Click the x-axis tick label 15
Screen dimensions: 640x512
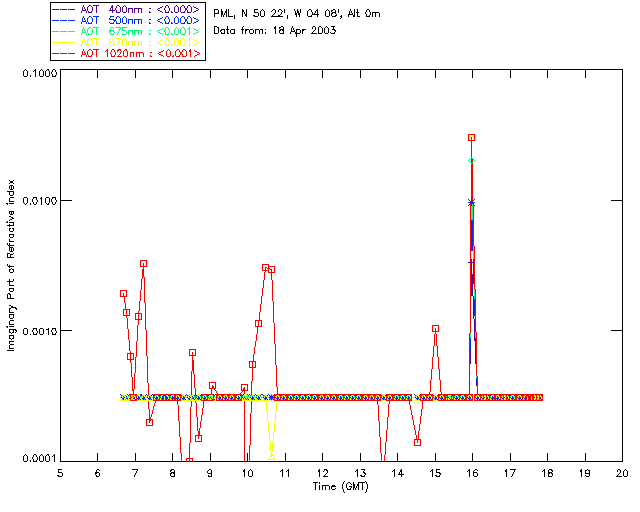[435, 473]
